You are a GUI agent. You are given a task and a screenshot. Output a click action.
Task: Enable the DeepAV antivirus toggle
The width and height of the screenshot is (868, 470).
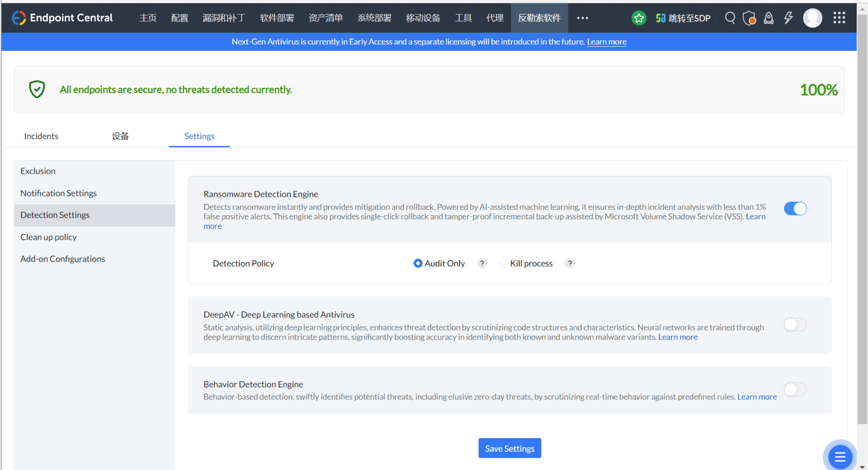[795, 325]
